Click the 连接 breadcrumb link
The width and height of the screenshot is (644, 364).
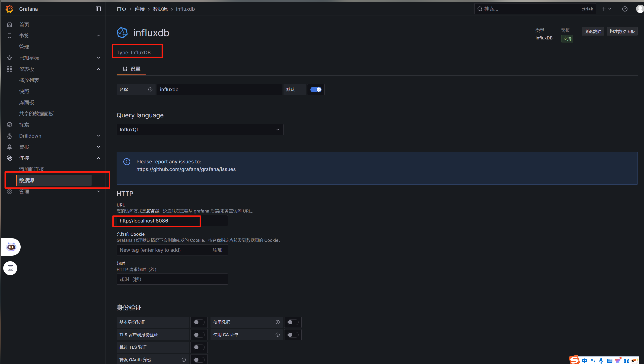click(x=140, y=9)
